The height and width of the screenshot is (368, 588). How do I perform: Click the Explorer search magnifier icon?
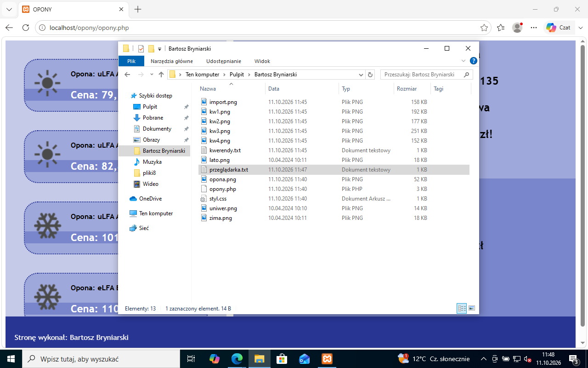tap(467, 75)
